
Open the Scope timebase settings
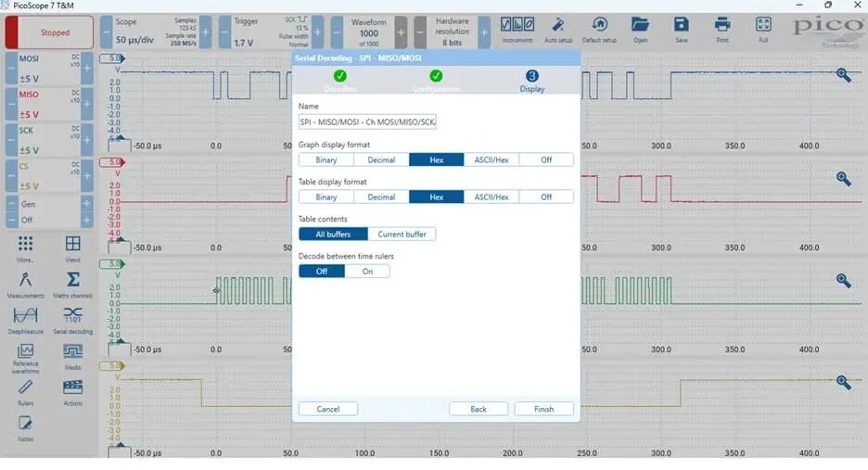(156, 32)
